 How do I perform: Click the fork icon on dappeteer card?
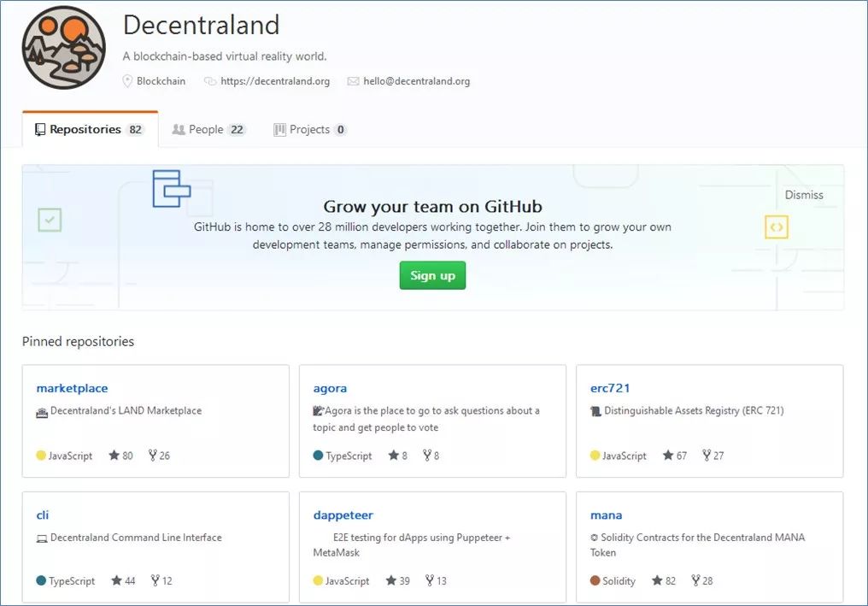coord(430,580)
